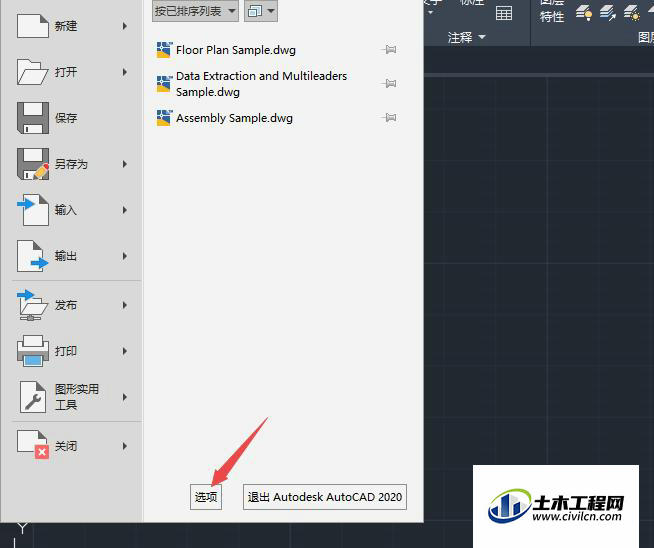654x548 pixels.
Task: Select the Open (打开) menu label
Action: tap(66, 72)
